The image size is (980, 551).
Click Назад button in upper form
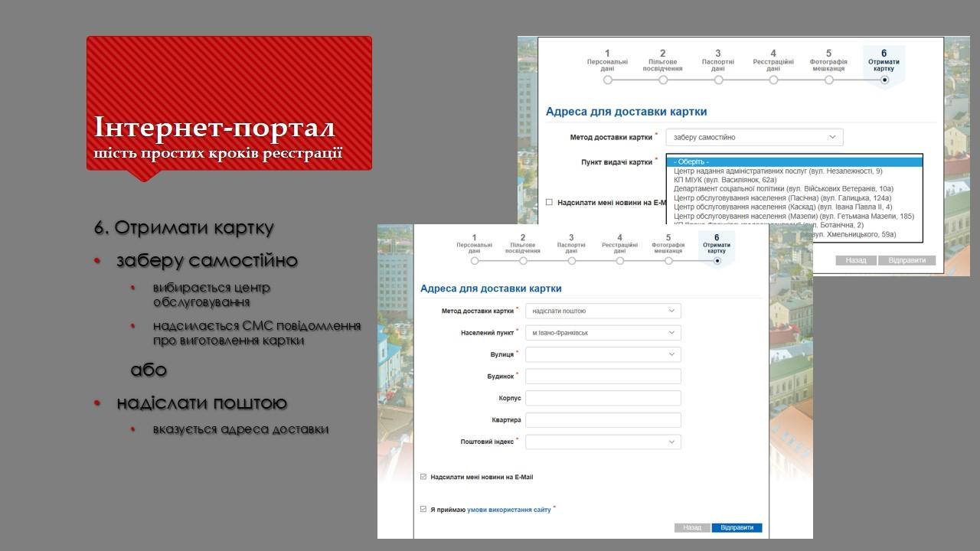[856, 260]
